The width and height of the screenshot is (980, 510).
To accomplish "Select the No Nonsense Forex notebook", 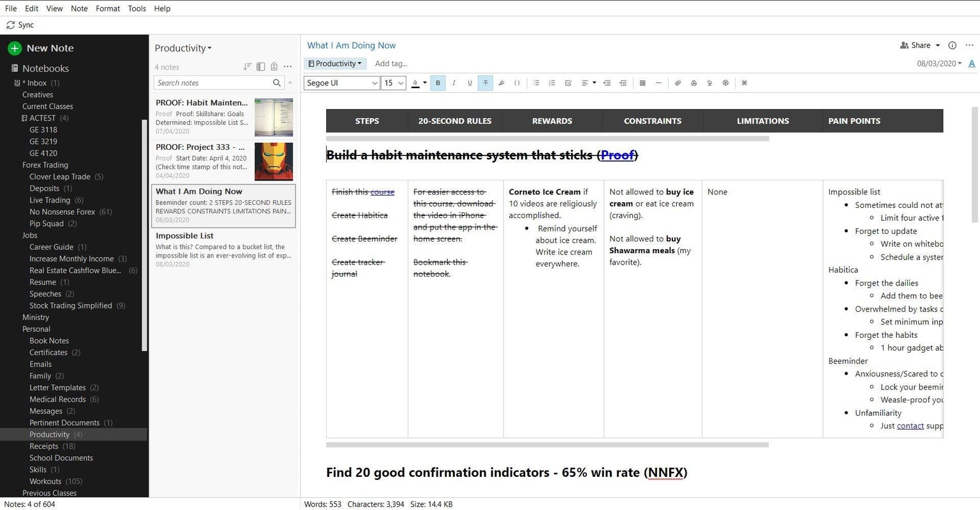I will point(62,212).
